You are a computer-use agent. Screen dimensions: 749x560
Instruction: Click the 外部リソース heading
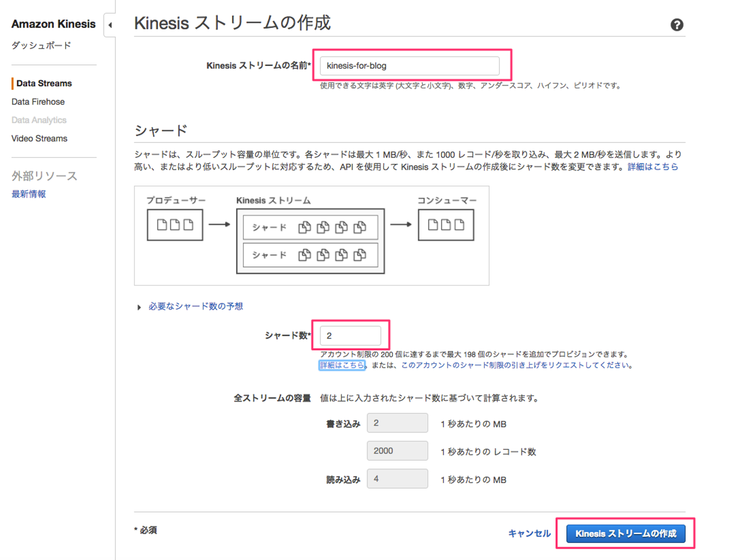(44, 176)
